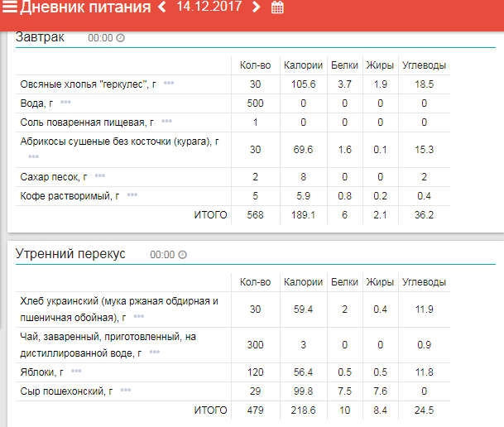Click the date 14.12.2017 in header
The image size is (504, 427).
(209, 8)
